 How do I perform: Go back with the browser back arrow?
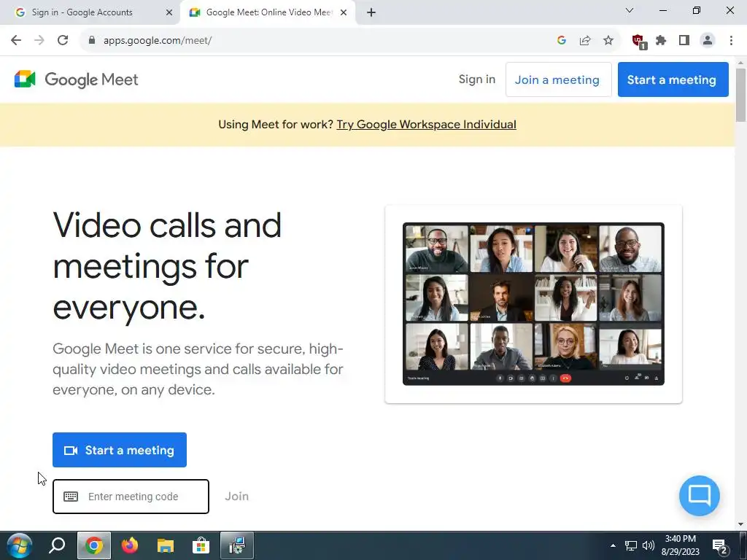(x=16, y=41)
